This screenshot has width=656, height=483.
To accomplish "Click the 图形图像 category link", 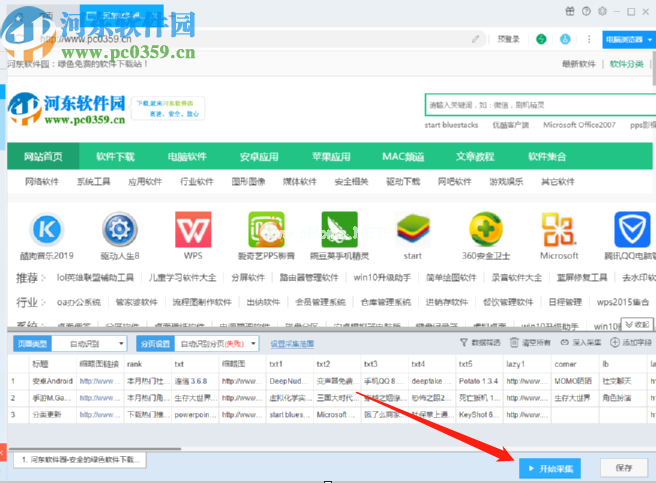I will 249,182.
